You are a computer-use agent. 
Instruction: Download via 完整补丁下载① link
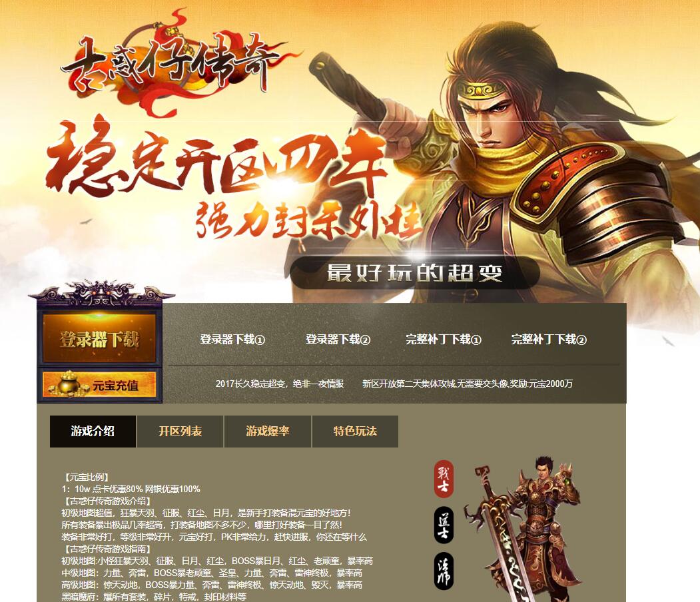[444, 340]
